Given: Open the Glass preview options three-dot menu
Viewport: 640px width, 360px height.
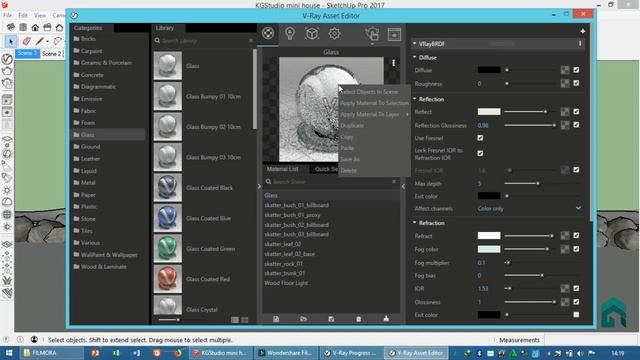Looking at the screenshot, I should click(393, 63).
